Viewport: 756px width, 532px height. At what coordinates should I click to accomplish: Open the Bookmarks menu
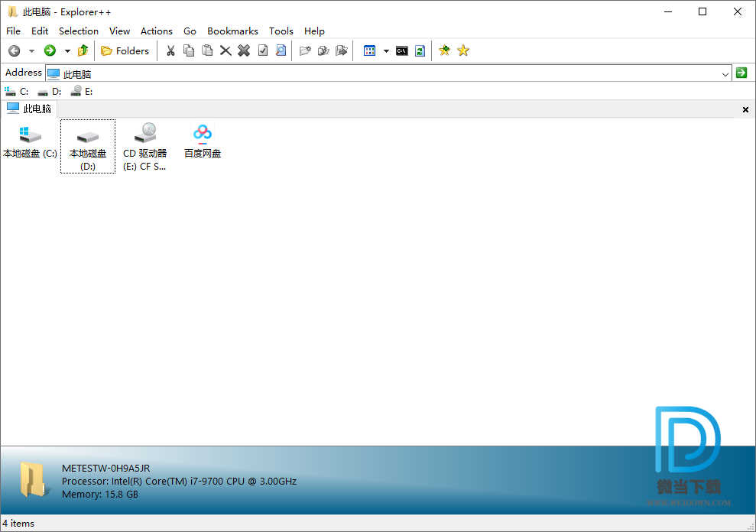pyautogui.click(x=232, y=31)
